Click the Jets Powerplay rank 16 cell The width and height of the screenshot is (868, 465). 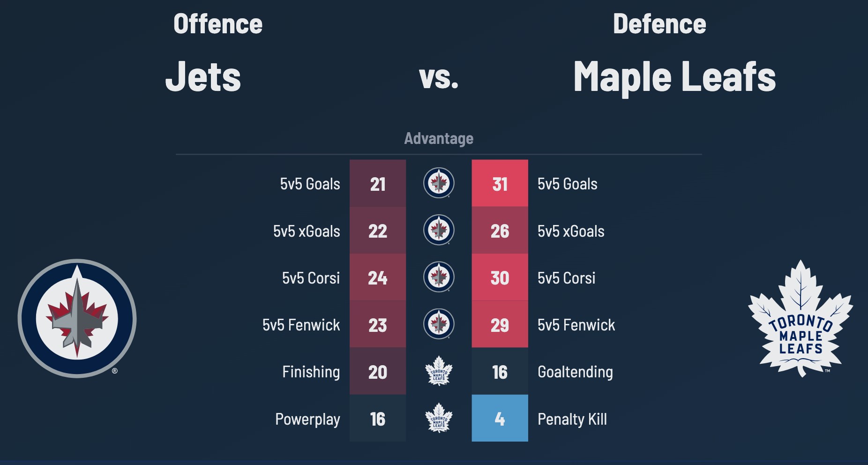click(x=378, y=418)
